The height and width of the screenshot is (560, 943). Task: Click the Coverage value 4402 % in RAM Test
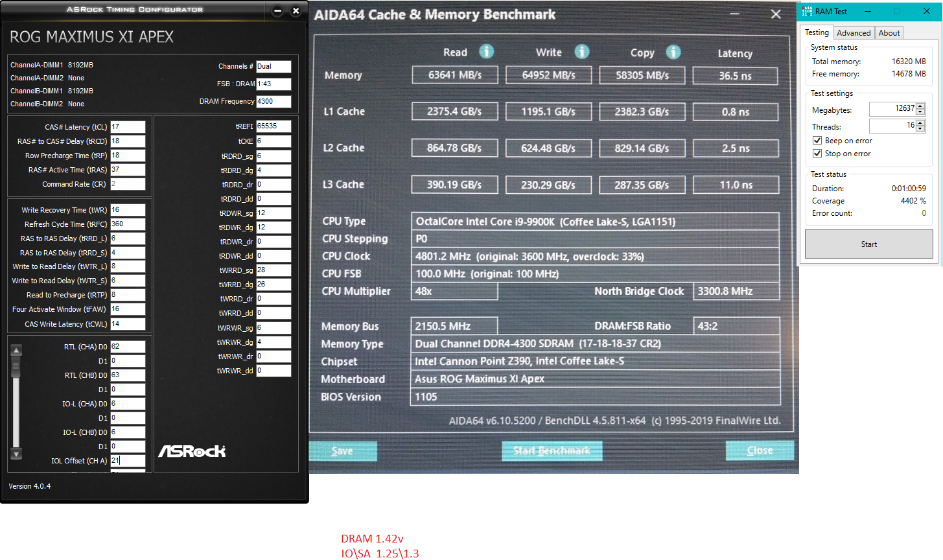coord(913,201)
